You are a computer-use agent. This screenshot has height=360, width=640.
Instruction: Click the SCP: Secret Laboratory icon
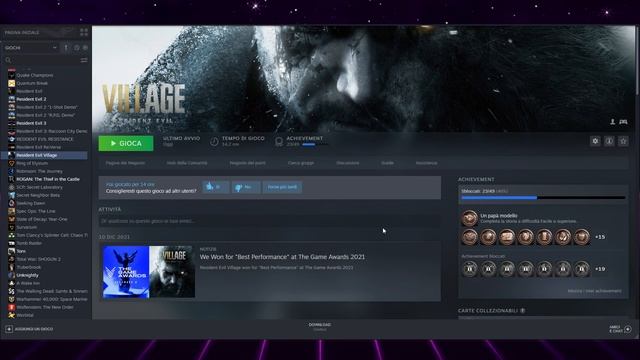pos(11,187)
